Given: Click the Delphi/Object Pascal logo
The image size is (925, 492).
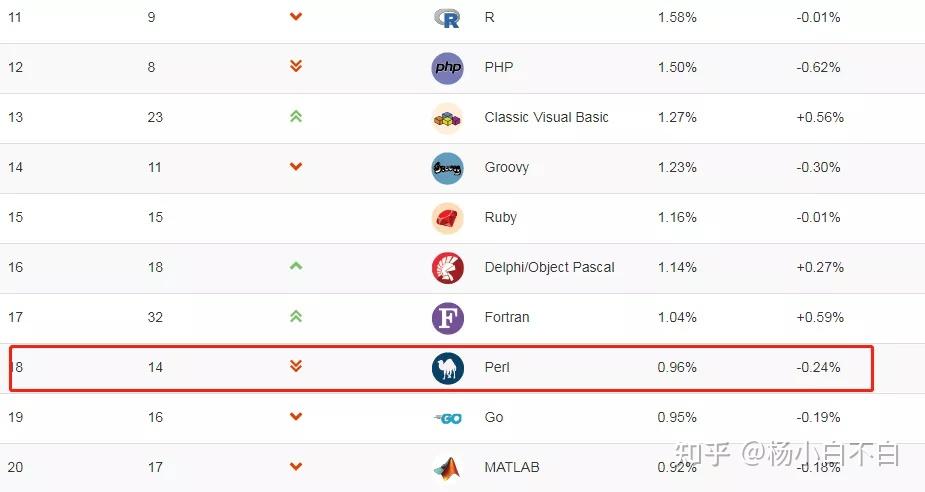Looking at the screenshot, I should coord(447,268).
